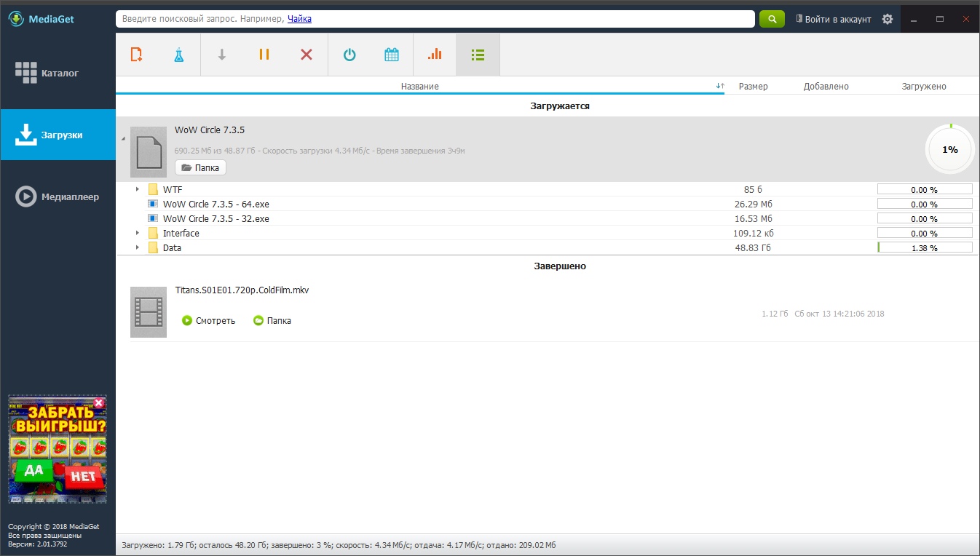Click the green search button
This screenshot has width=980, height=556.
pos(772,19)
